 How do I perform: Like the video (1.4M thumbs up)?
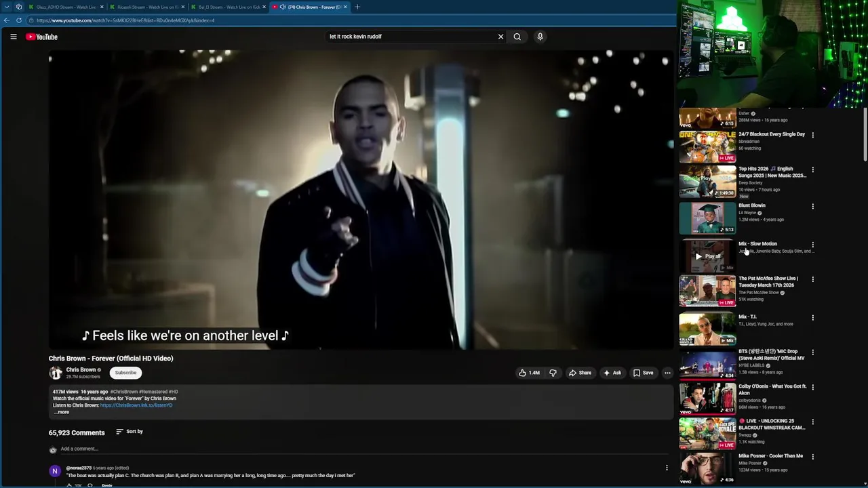[529, 373]
